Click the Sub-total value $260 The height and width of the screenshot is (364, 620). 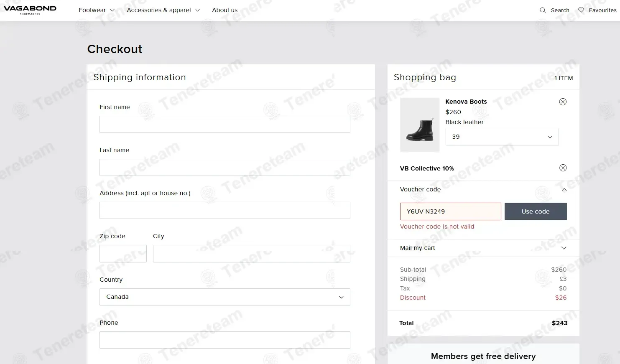(559, 270)
